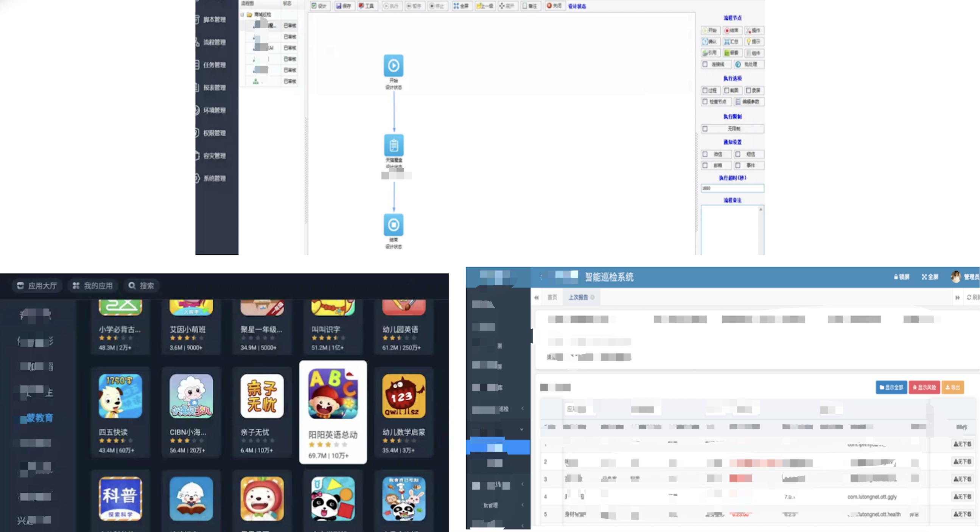980x532 pixels.
Task: Open the 四五快读 app icon
Action: coord(120,396)
